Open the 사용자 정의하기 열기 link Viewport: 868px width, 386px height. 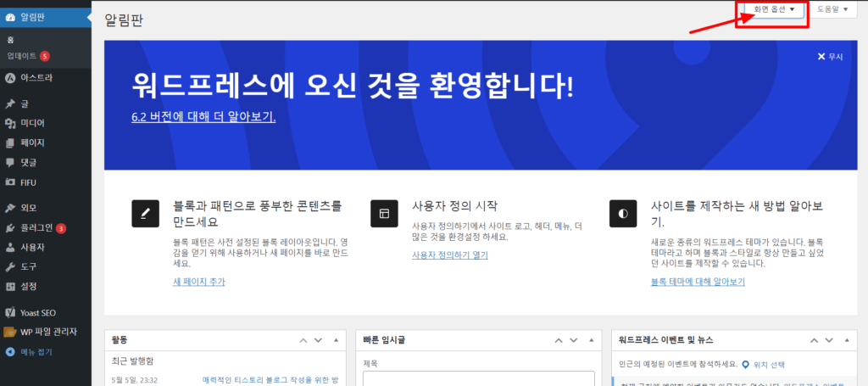450,255
